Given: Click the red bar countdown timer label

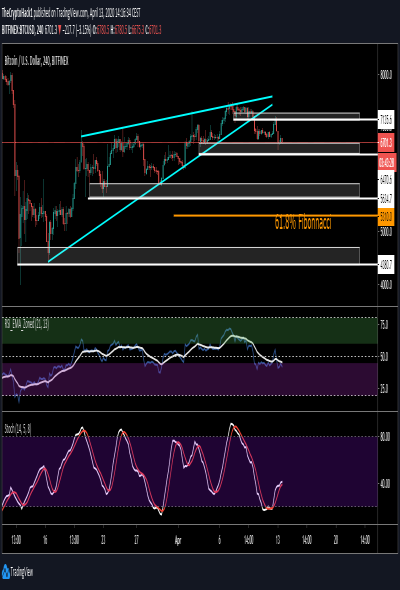Looking at the screenshot, I should click(x=387, y=163).
